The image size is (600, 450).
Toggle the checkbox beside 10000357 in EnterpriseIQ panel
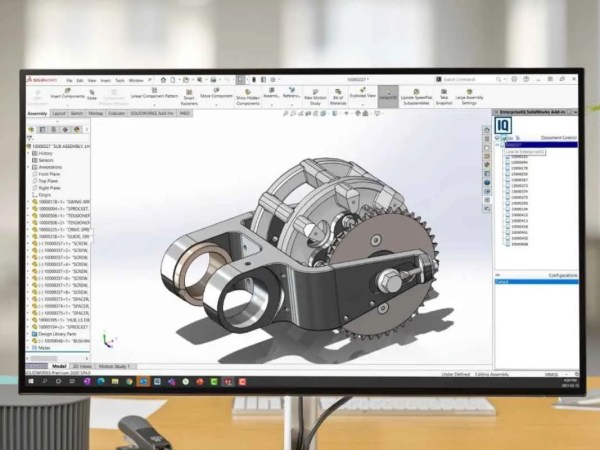coord(507,180)
